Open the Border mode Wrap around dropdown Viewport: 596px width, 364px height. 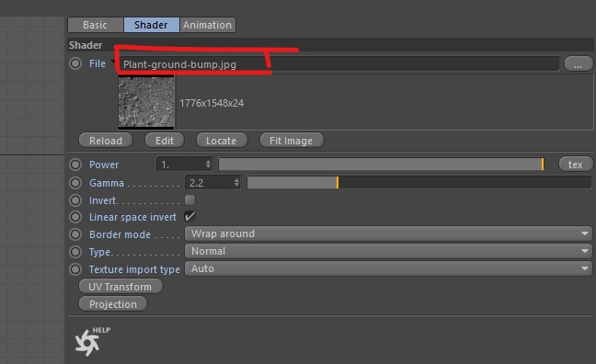(388, 233)
